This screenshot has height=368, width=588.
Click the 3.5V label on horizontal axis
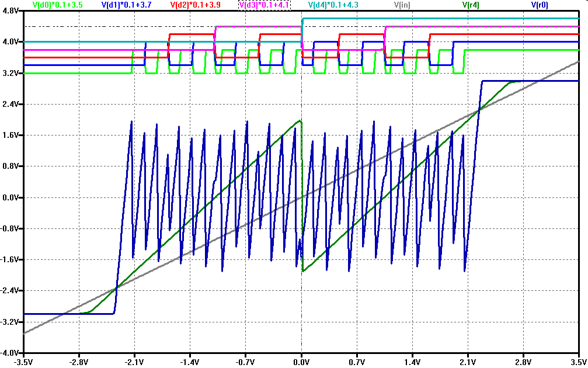[x=578, y=362]
